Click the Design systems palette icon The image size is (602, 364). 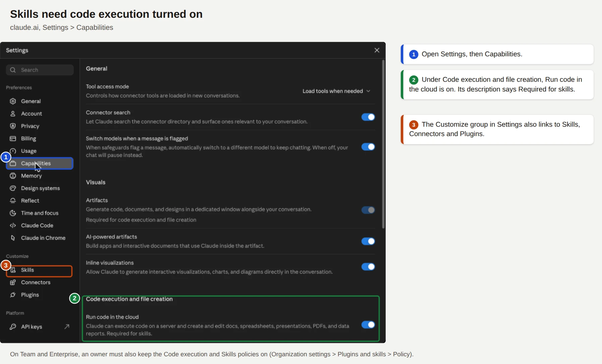(13, 188)
